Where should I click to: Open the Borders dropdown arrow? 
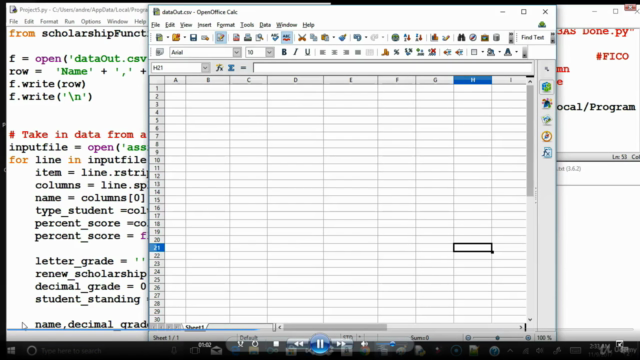coord(482,52)
